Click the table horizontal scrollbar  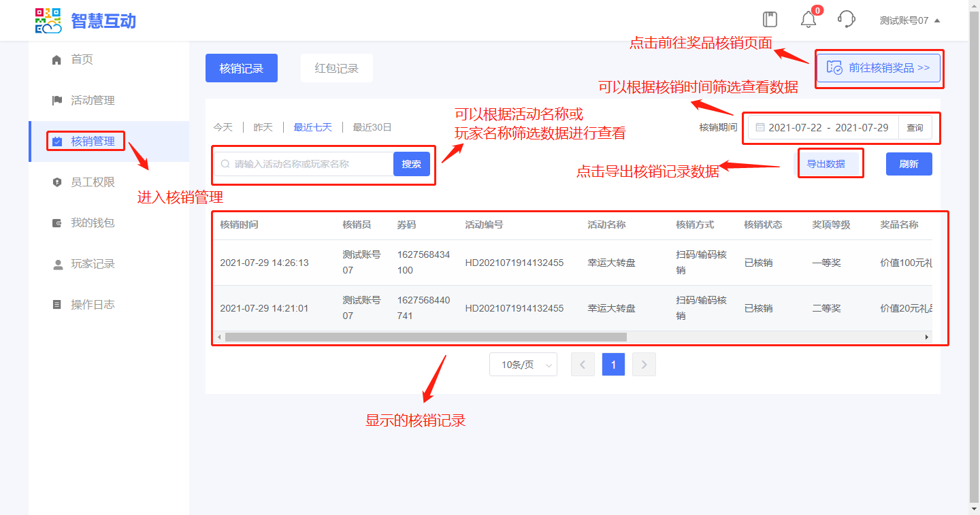425,337
